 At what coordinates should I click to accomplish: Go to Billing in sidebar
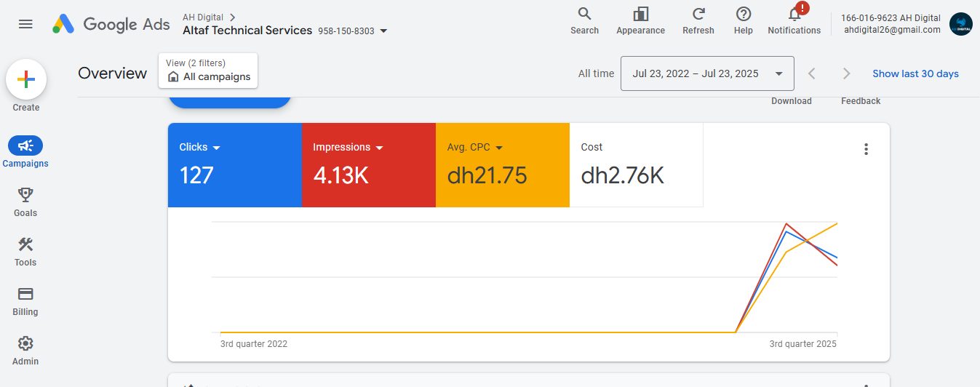25,300
